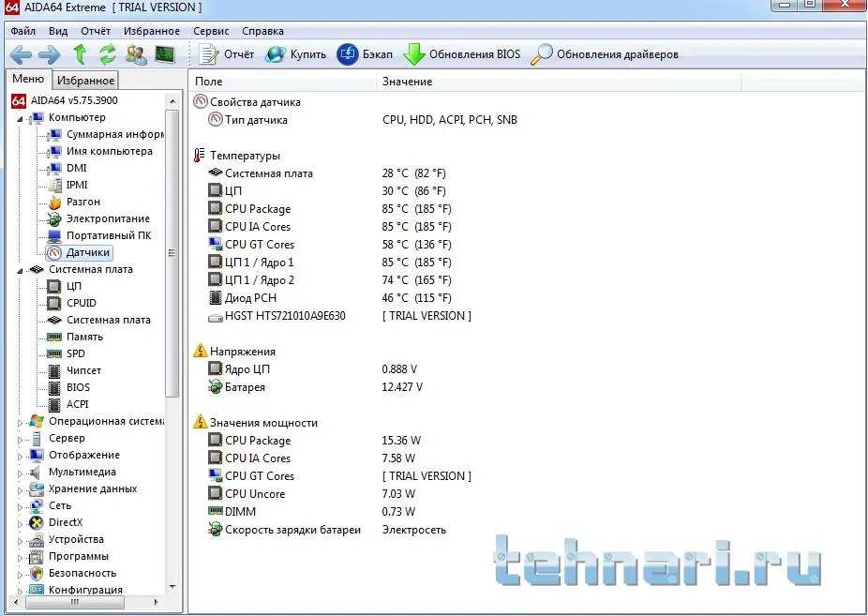Open the BIOS tree item
Image resolution: width=868 pixels, height=616 pixels.
[x=68, y=387]
